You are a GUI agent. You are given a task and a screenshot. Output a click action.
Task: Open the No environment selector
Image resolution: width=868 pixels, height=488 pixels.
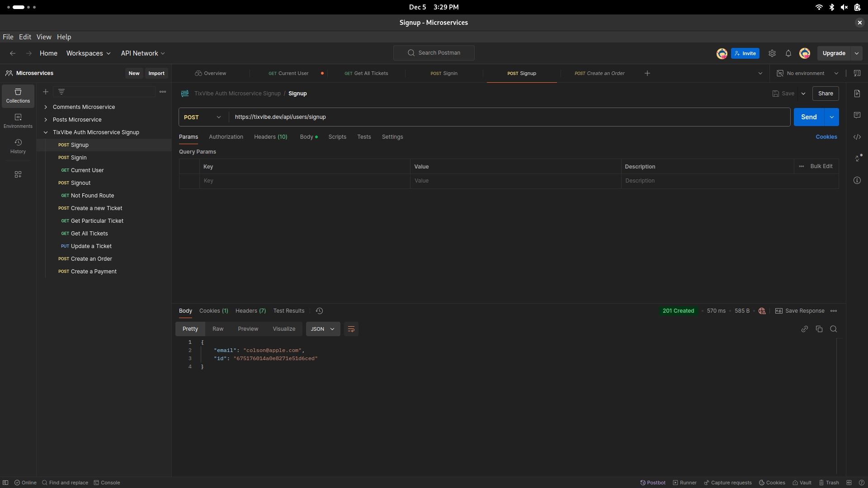[807, 73]
